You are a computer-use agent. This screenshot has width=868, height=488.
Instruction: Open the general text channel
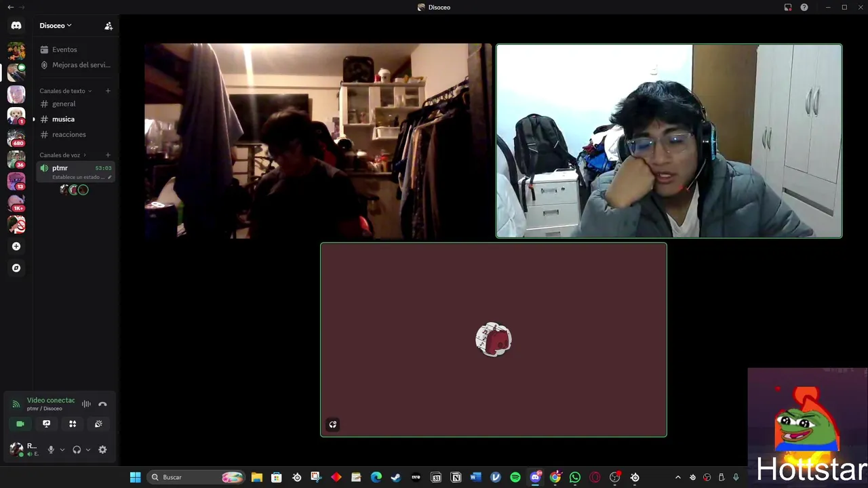pyautogui.click(x=64, y=104)
